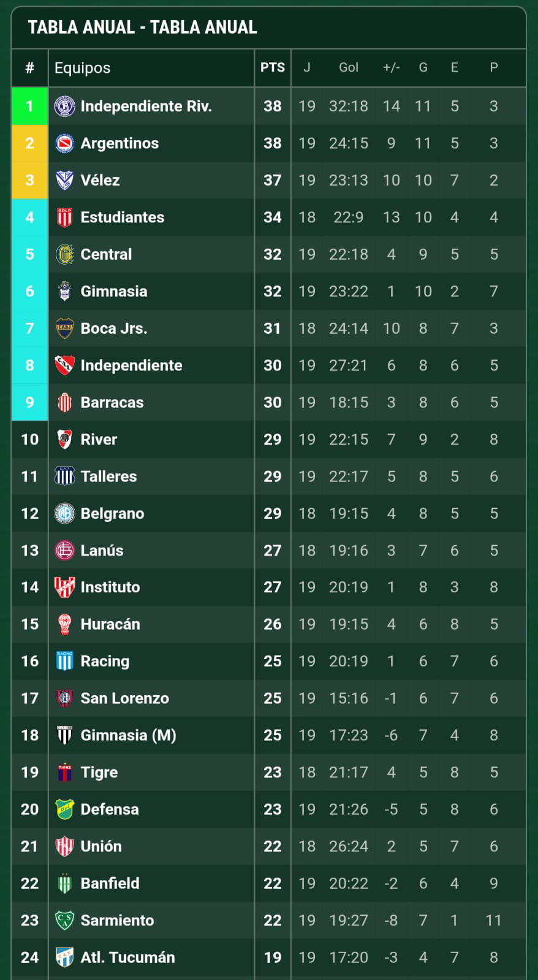Click the Argentinos team crest icon
Image resolution: width=538 pixels, height=980 pixels.
click(64, 143)
